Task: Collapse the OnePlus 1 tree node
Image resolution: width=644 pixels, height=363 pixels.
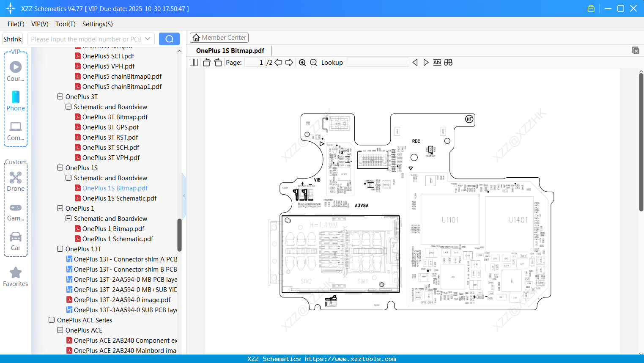Action: (x=60, y=208)
